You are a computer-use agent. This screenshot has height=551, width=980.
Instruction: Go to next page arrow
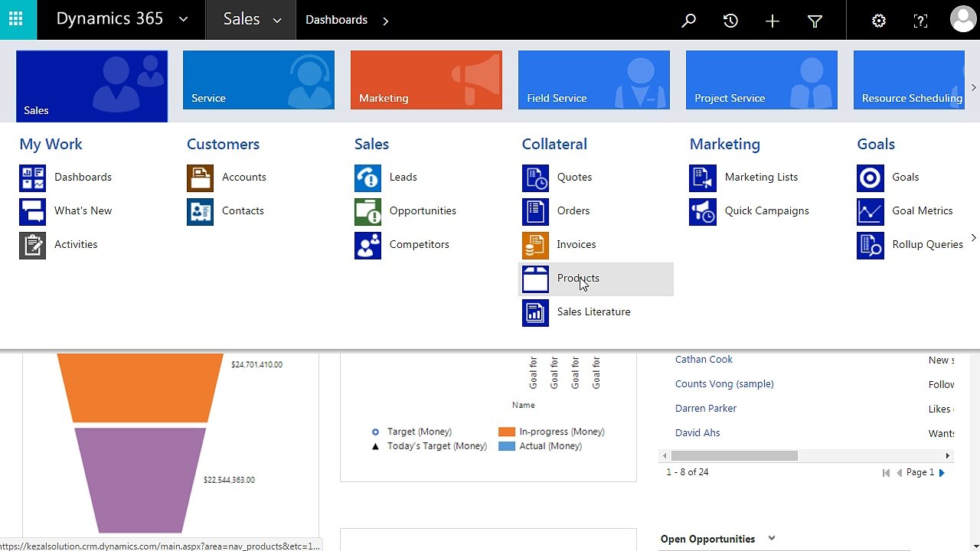pos(942,473)
